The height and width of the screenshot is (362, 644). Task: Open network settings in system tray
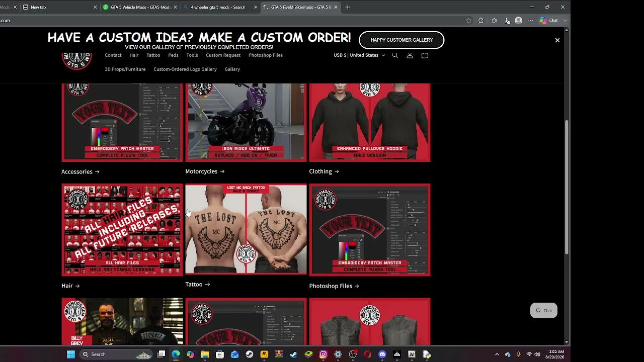click(x=529, y=354)
